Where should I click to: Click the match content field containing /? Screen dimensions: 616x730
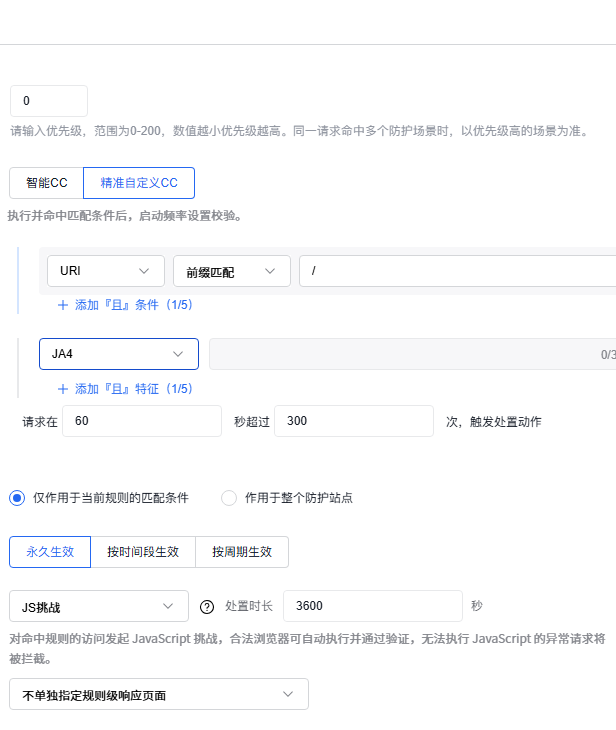tap(458, 271)
